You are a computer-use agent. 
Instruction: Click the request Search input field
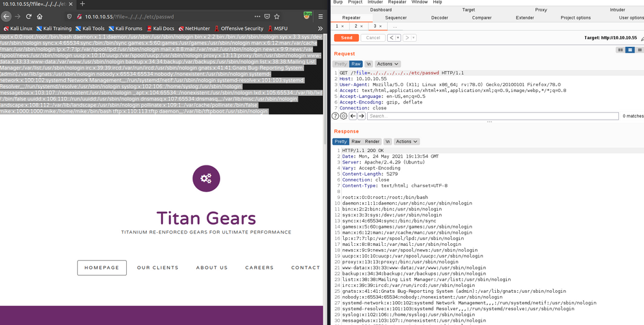click(493, 116)
